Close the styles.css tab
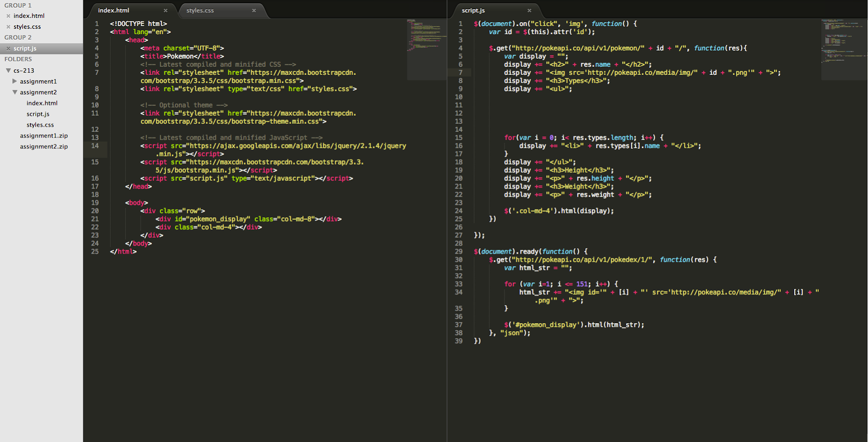The height and width of the screenshot is (442, 868). [254, 10]
